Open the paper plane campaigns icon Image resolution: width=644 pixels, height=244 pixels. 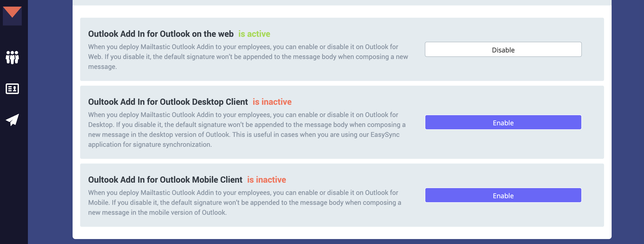(x=12, y=120)
